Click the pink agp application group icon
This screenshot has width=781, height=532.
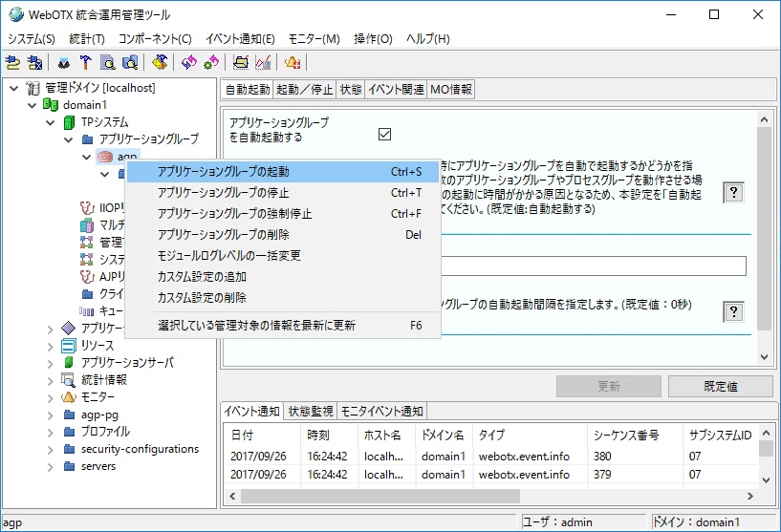(105, 157)
